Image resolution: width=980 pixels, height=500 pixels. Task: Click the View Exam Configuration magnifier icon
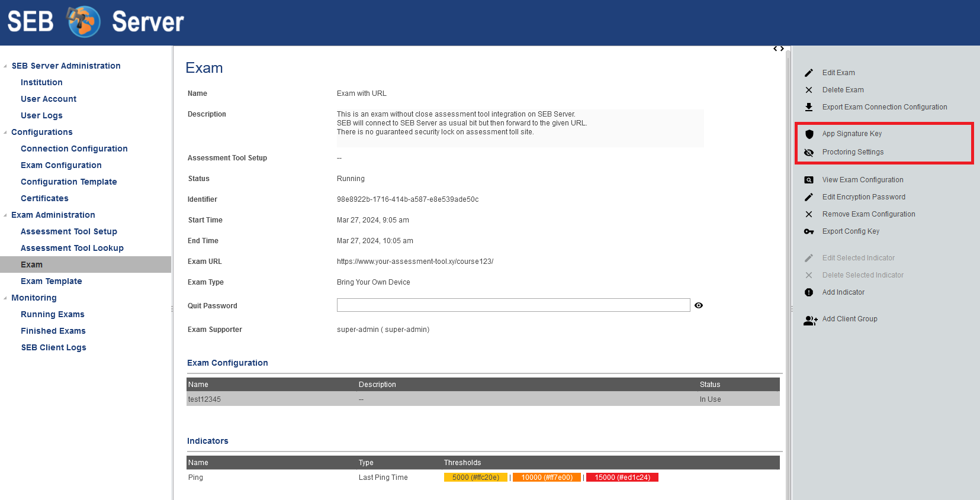[809, 180]
